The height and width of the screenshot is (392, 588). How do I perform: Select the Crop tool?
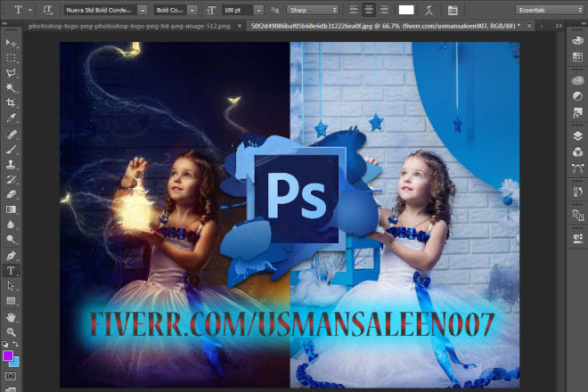11,102
